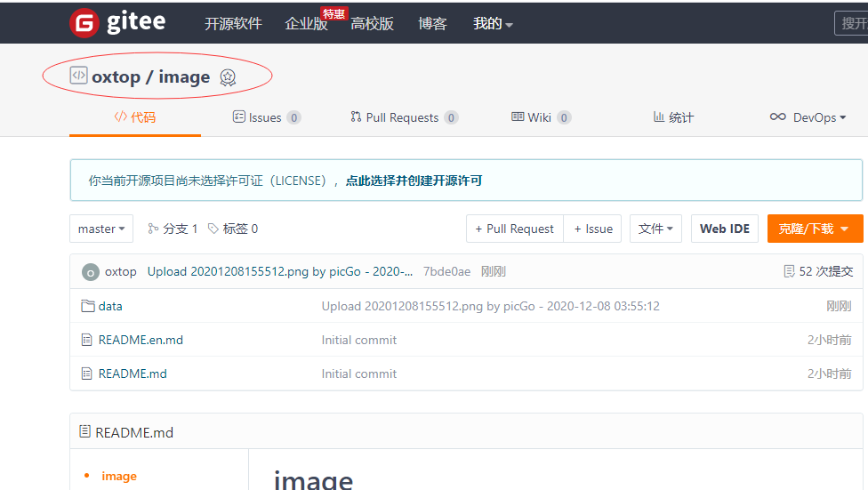Viewport: 868px width, 490px height.
Task: Click the README.en.md file icon
Action: (86, 340)
